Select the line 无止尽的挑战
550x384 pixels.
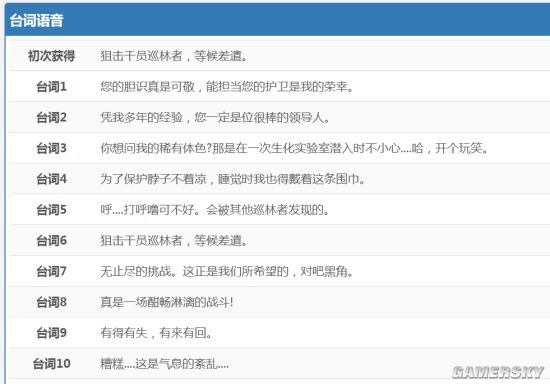pos(227,271)
